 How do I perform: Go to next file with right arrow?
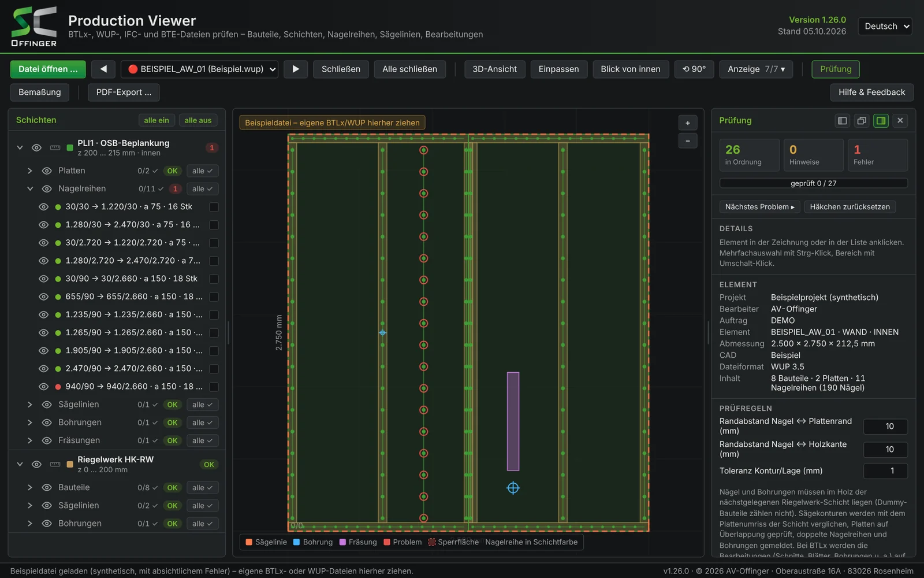[x=296, y=69]
